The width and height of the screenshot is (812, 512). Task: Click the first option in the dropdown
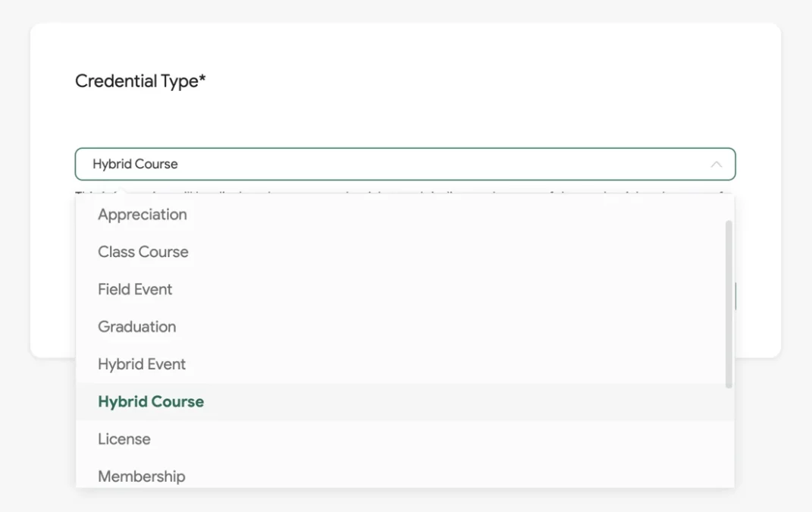click(142, 215)
